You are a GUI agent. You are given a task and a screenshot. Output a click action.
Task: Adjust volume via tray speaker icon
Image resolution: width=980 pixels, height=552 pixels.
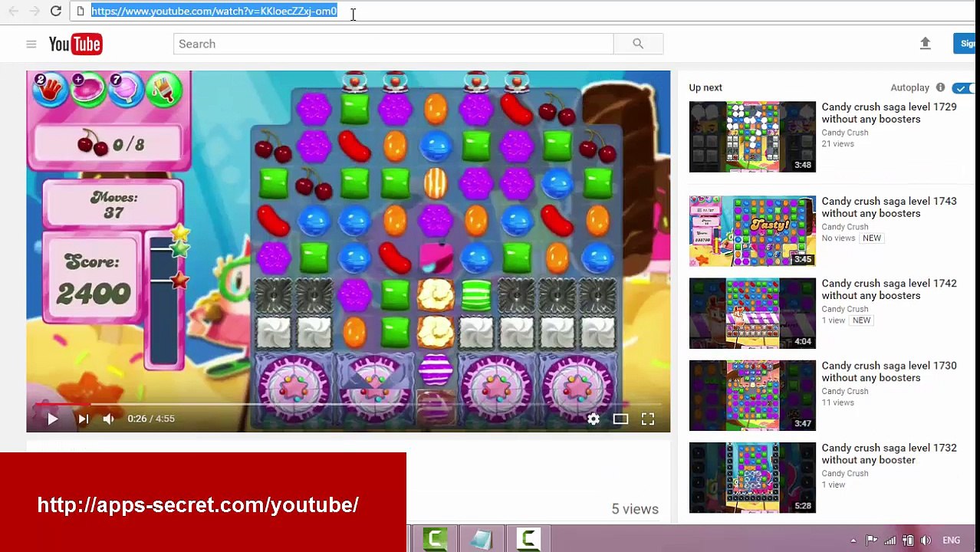point(926,540)
